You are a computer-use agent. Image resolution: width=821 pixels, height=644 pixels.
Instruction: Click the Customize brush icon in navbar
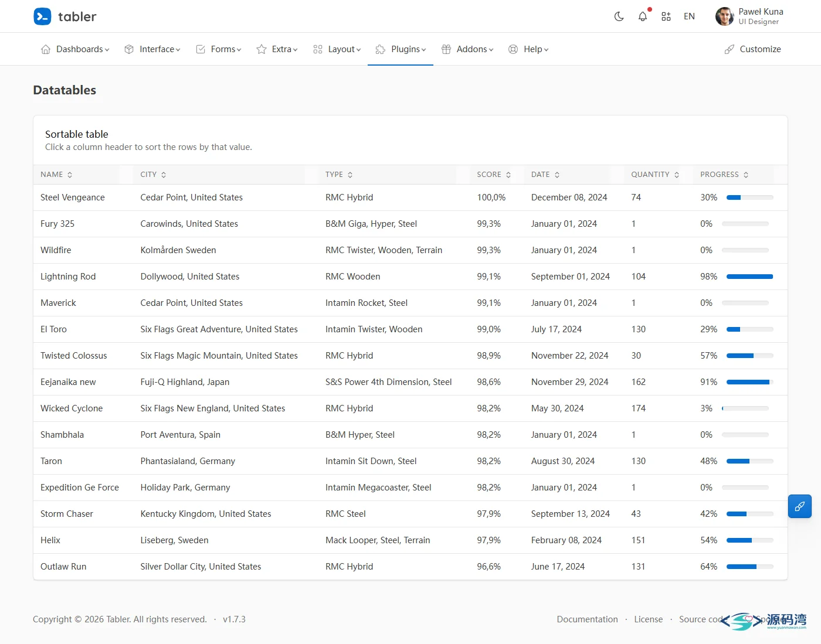(x=730, y=49)
